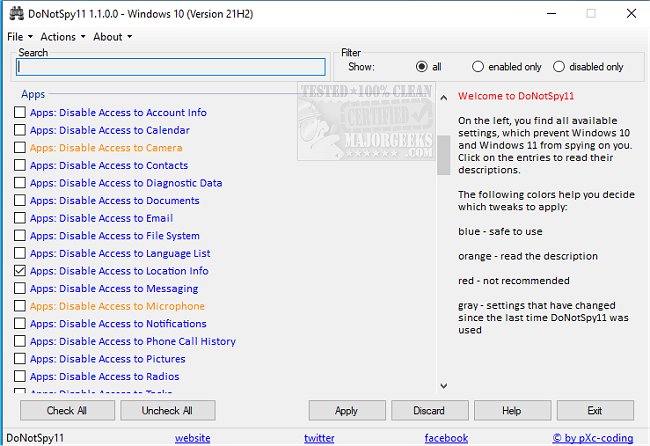The height and width of the screenshot is (446, 650).
Task: Check Disable Access to Radios
Action: (20, 376)
